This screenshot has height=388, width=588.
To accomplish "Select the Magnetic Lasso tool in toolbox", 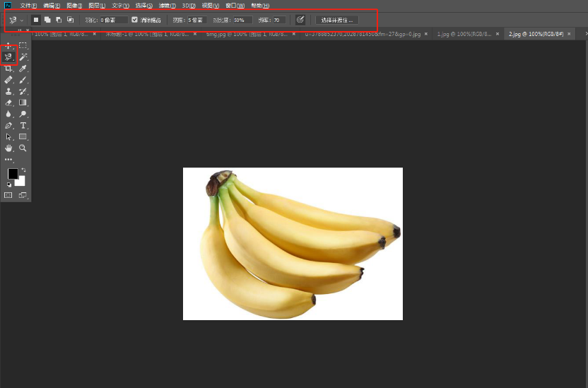I will click(8, 57).
